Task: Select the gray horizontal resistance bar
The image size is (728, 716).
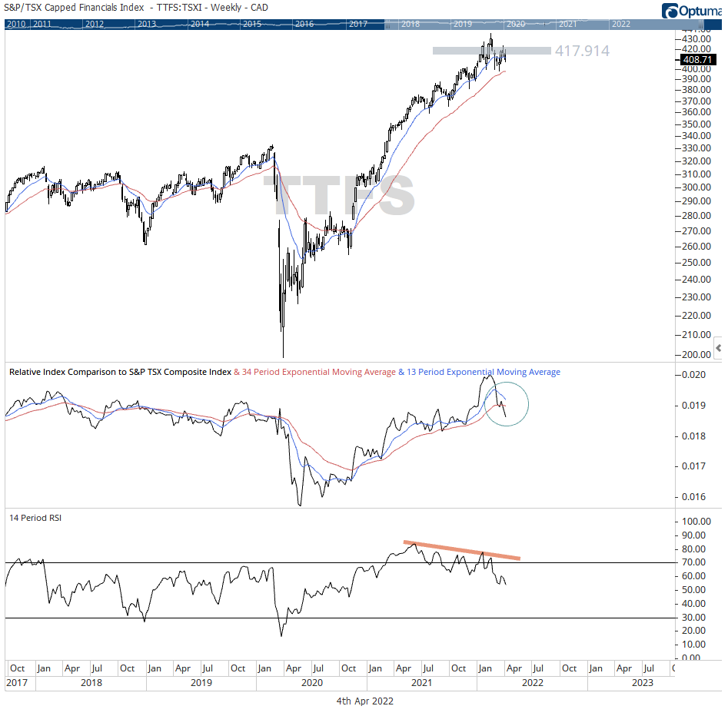Action: click(x=491, y=51)
